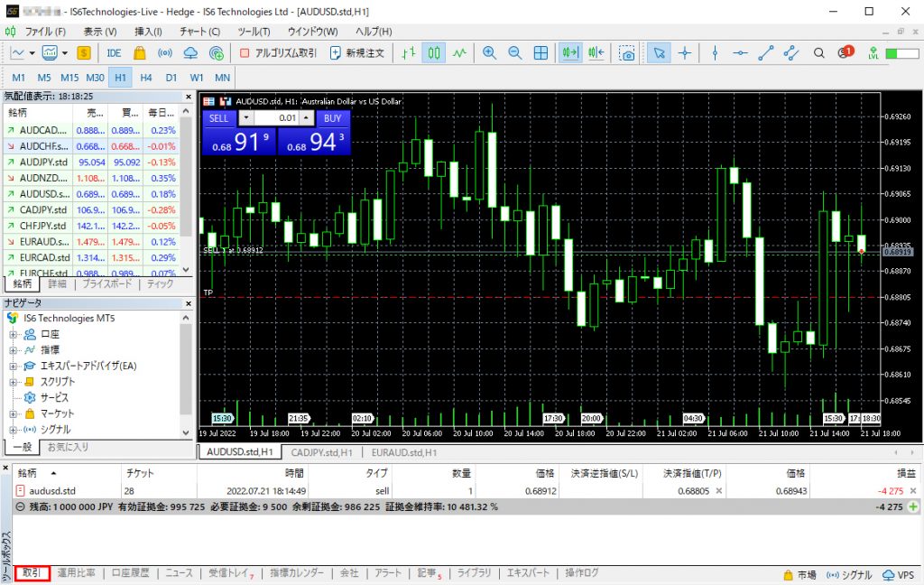Open account notifications with red badge
The image size is (924, 585).
tap(845, 52)
